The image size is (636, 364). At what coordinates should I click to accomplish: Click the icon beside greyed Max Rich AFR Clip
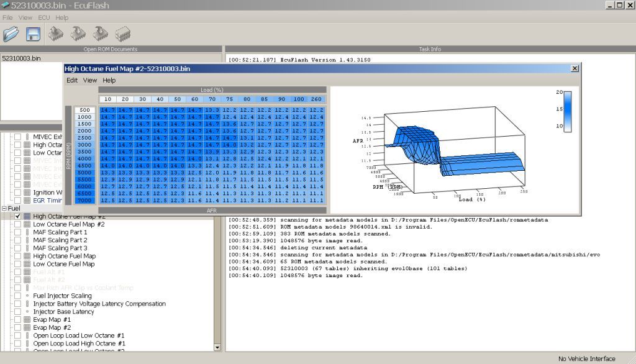(x=27, y=288)
